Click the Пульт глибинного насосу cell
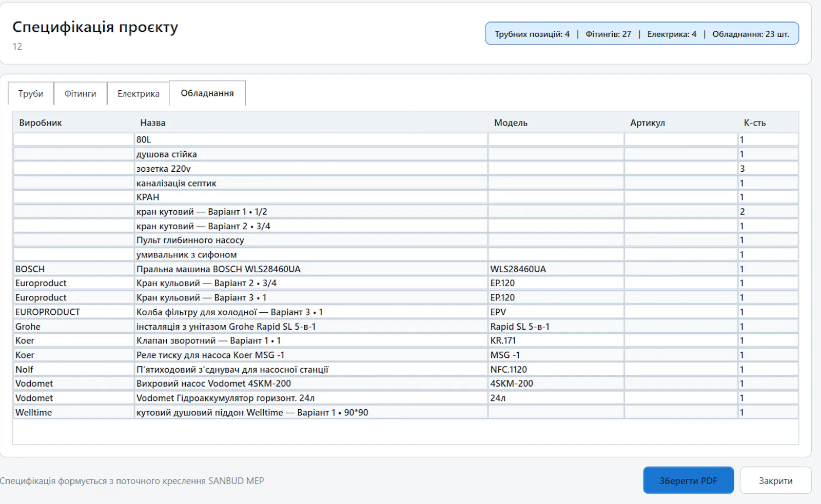This screenshot has width=821, height=504. point(311,240)
